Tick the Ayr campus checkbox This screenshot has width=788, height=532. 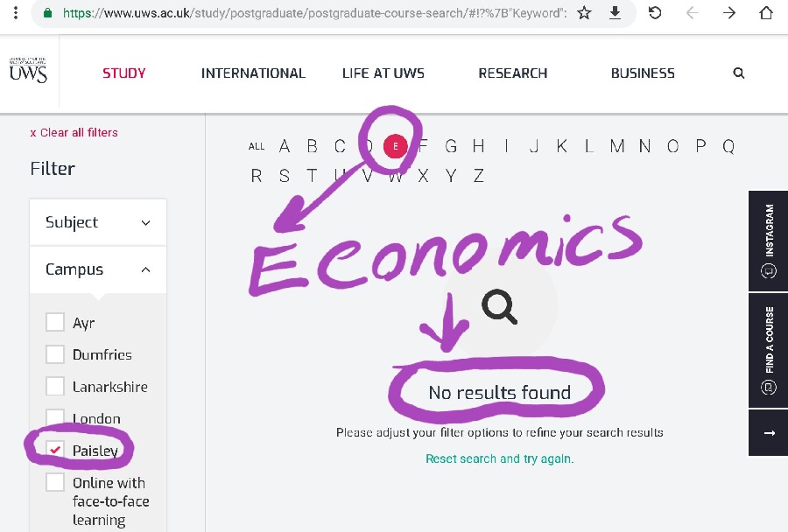55,322
